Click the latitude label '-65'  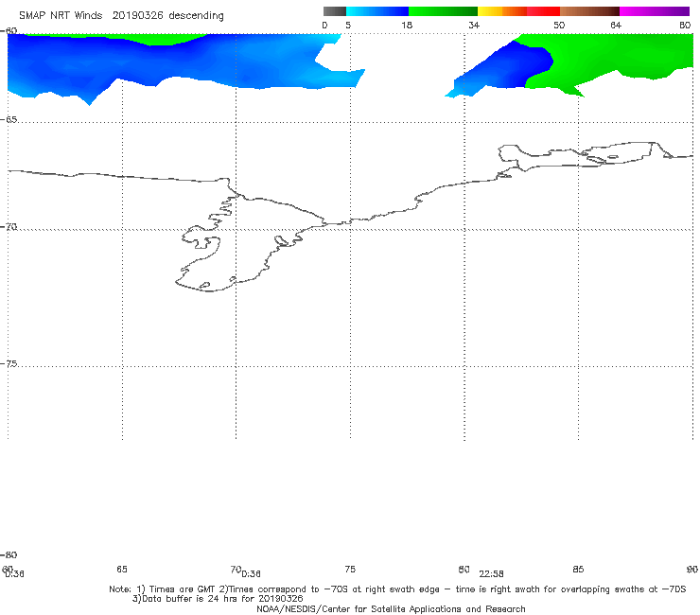pyautogui.click(x=9, y=120)
